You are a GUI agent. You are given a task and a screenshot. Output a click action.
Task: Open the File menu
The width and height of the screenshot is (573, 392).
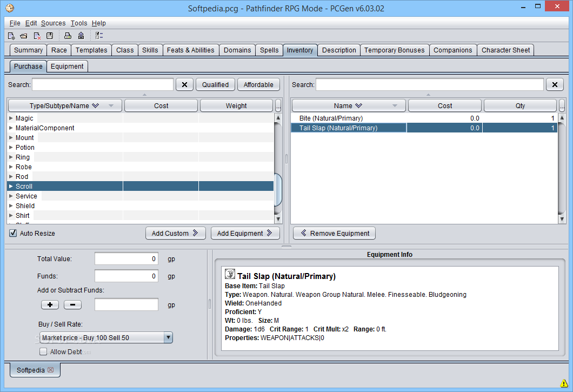pos(15,23)
